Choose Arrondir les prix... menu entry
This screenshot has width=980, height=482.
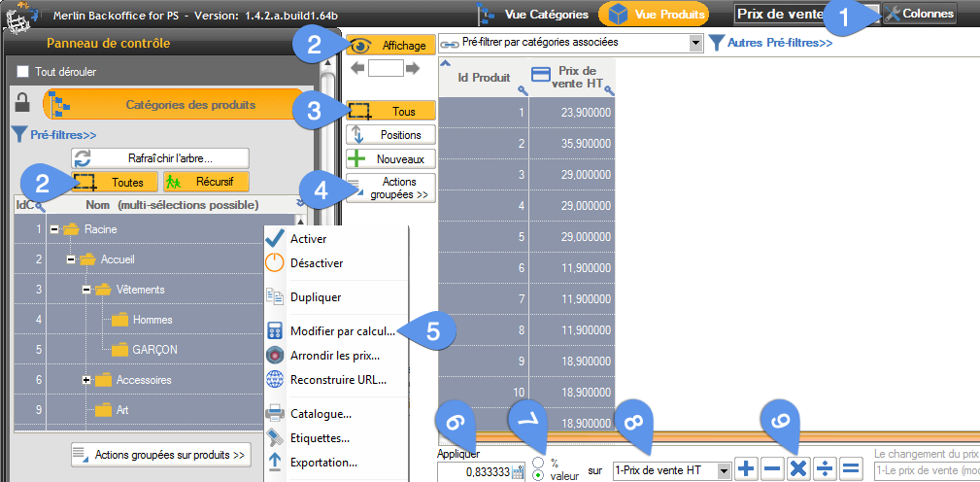click(334, 355)
